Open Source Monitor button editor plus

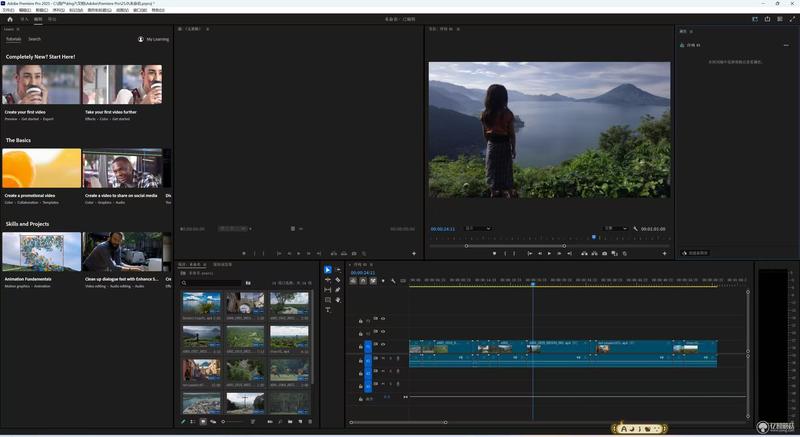tap(414, 253)
